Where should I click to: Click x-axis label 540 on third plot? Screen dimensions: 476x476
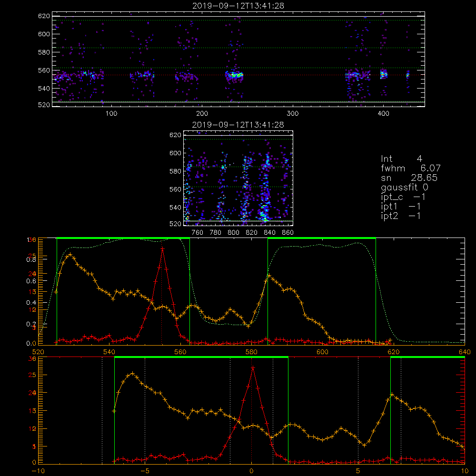tap(109, 352)
